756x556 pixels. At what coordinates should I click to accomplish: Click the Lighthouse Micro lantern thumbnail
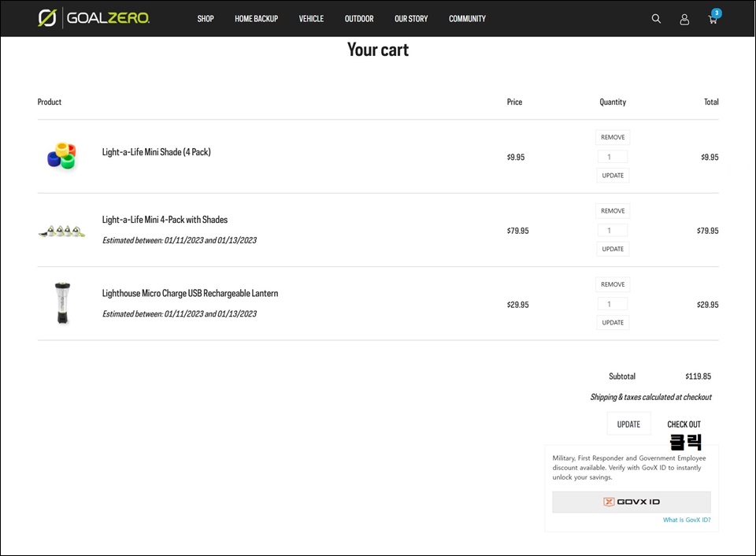[x=62, y=303]
